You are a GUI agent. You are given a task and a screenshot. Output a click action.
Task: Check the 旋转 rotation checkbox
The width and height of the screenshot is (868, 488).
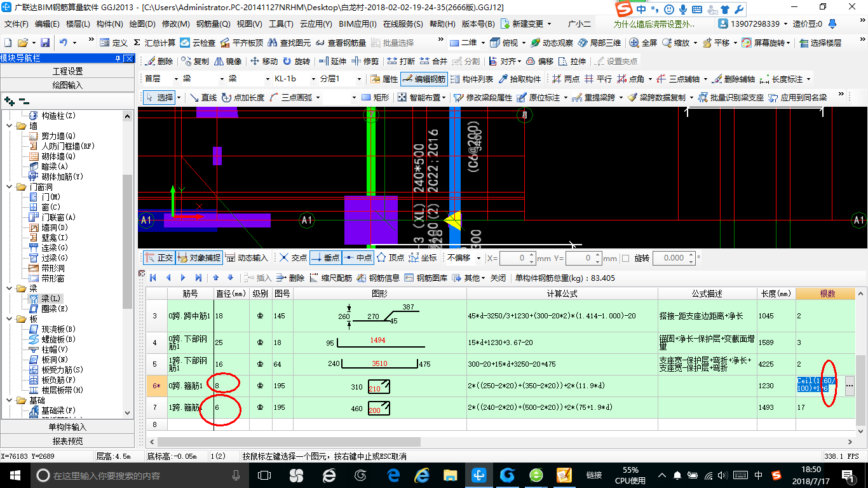(x=625, y=258)
